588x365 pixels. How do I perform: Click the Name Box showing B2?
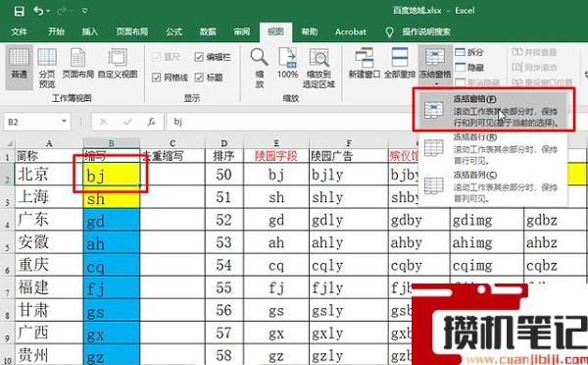(32, 122)
